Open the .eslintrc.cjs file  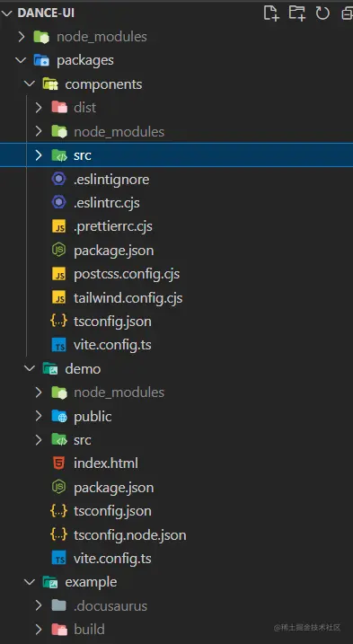point(107,203)
